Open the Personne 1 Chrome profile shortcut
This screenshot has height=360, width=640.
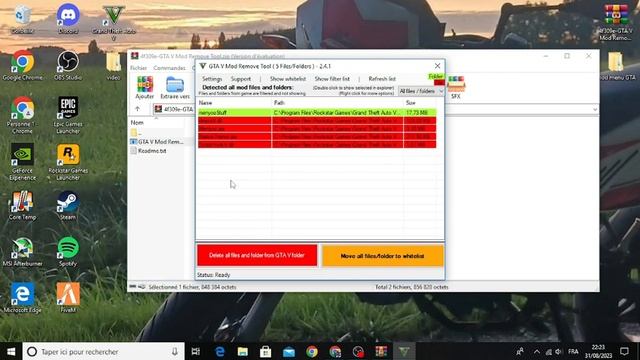click(22, 115)
